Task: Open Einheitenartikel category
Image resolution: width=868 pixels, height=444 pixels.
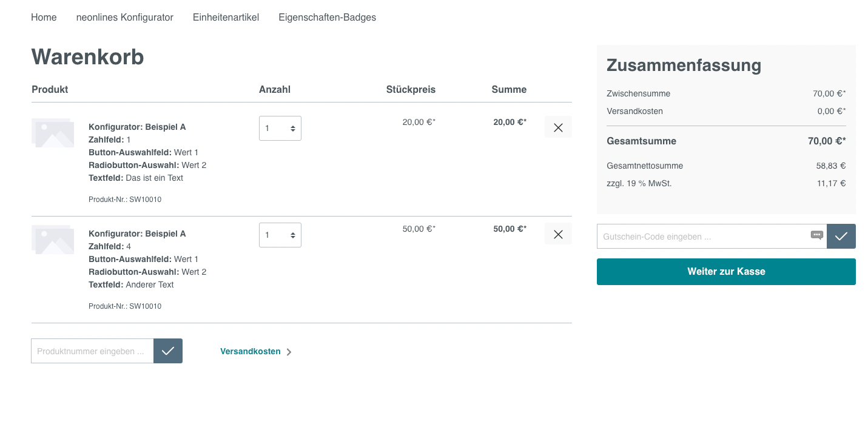Action: click(x=226, y=18)
